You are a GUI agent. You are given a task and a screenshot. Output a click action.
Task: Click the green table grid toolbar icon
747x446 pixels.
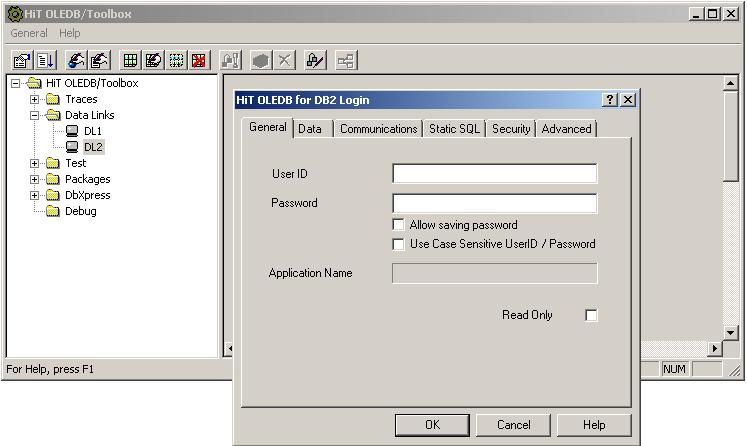[130, 61]
